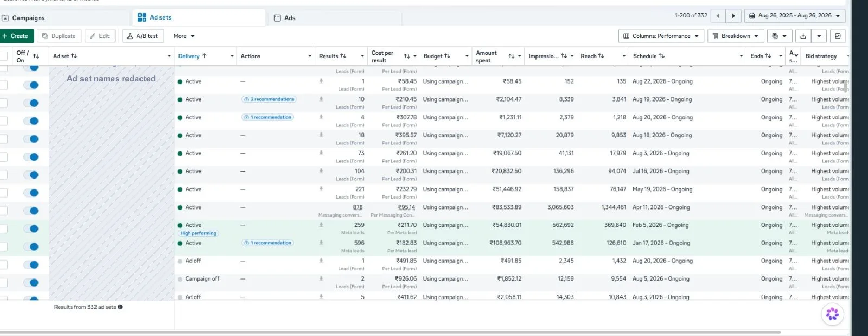
Task: Click '1-200 of 332' pagination text
Action: pos(691,16)
